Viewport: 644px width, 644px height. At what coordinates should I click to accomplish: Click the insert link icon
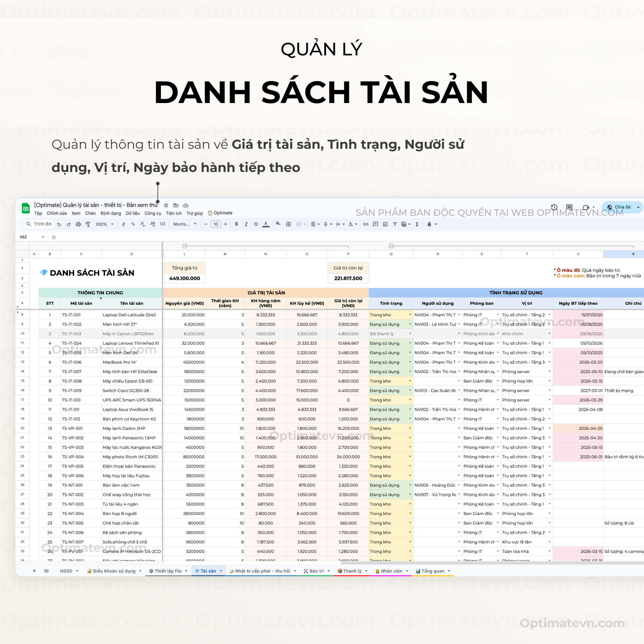[x=366, y=224]
